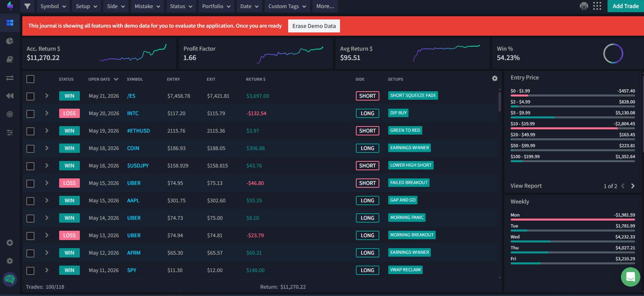Open the dashboard grid icon in sidebar
This screenshot has width=644, height=296.
10,23
